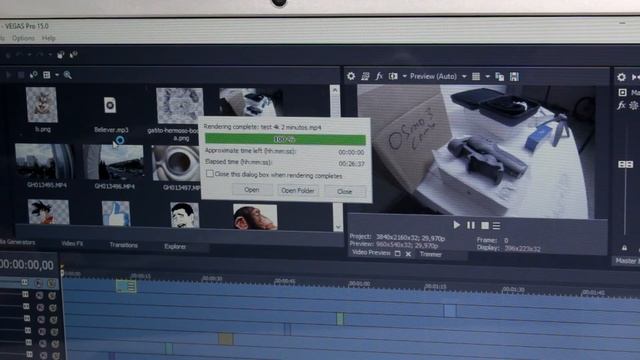Image resolution: width=640 pixels, height=360 pixels.
Task: Select the Believer.mp3 audio file
Action: (x=110, y=105)
